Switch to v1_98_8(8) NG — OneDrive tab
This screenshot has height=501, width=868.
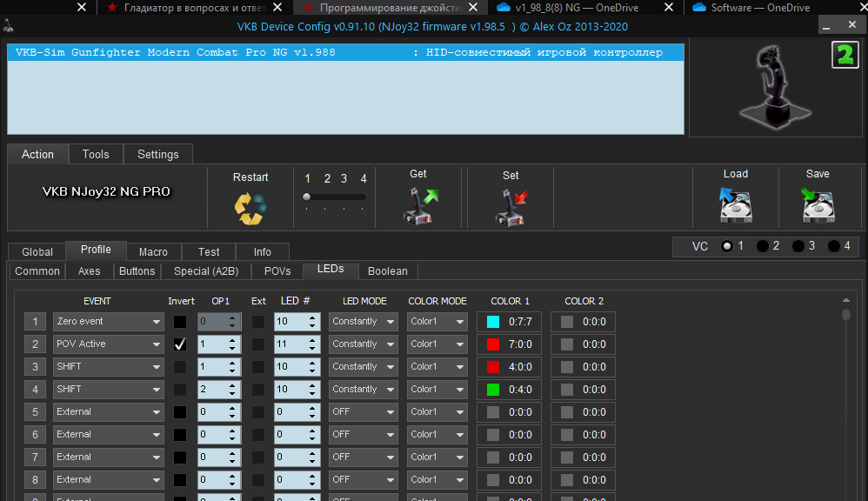click(576, 7)
